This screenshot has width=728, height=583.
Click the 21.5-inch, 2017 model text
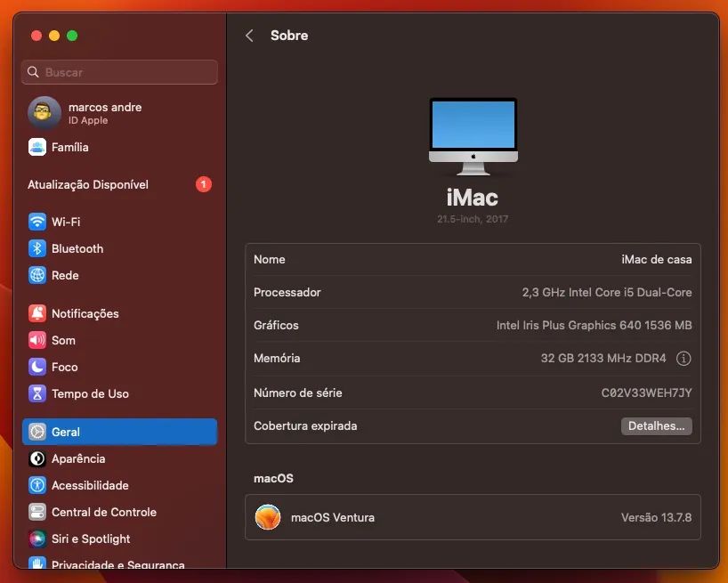473,219
